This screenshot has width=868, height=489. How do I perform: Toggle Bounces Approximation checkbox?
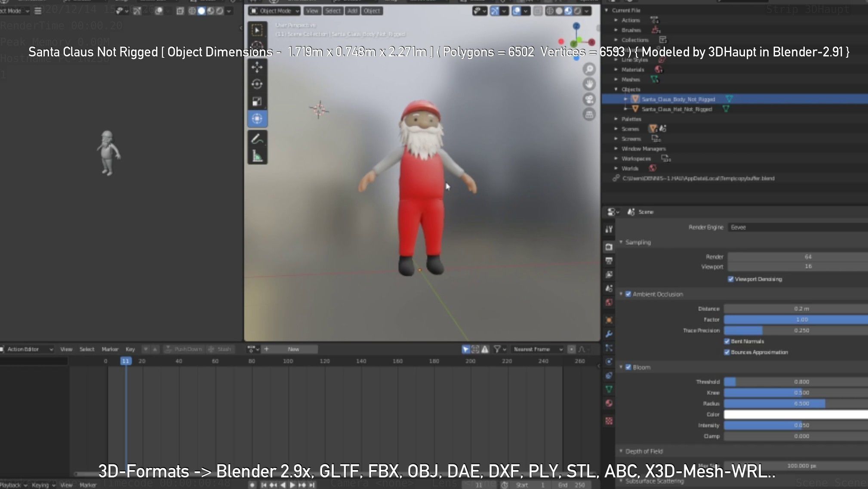pos(727,352)
